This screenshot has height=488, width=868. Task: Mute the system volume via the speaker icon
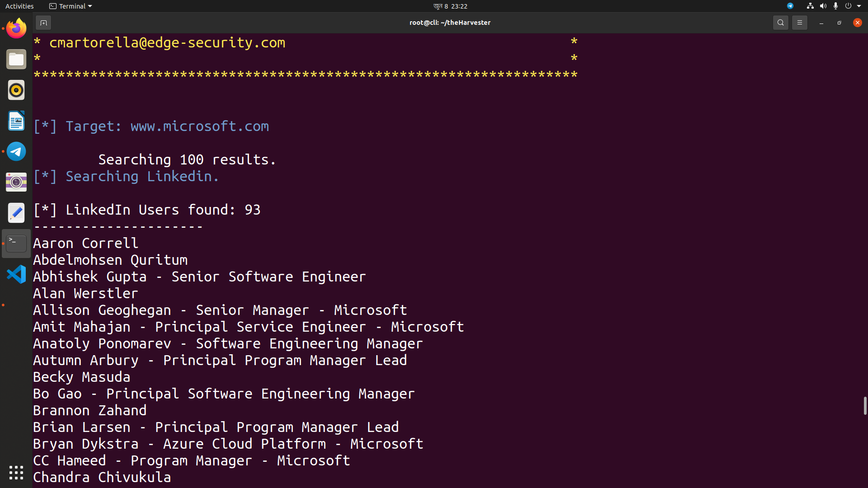[x=822, y=6]
